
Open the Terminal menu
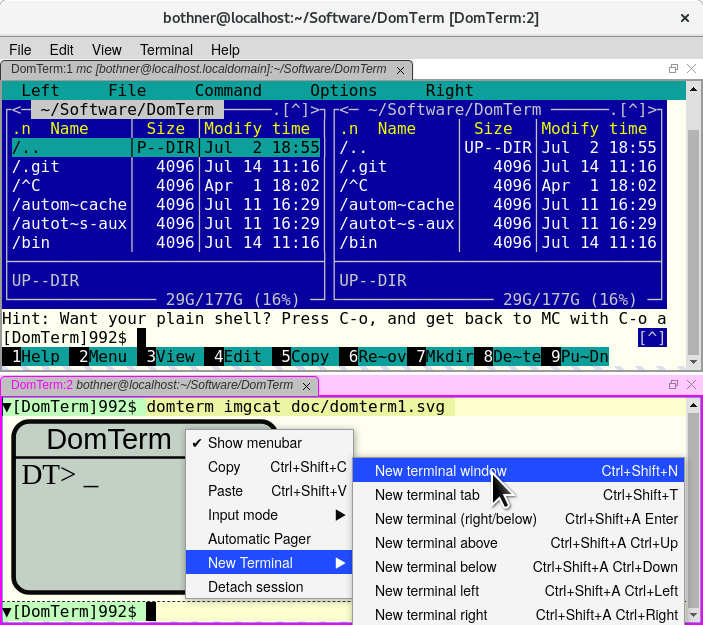[x=166, y=50]
